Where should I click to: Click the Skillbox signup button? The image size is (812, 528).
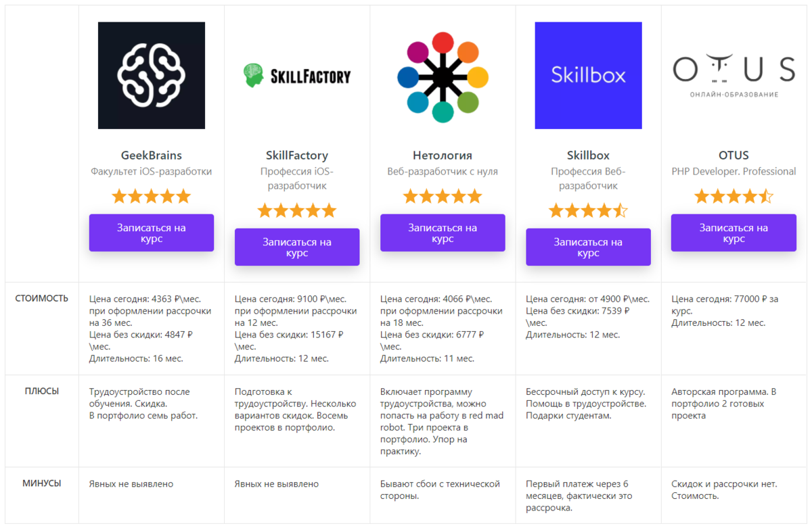(587, 247)
